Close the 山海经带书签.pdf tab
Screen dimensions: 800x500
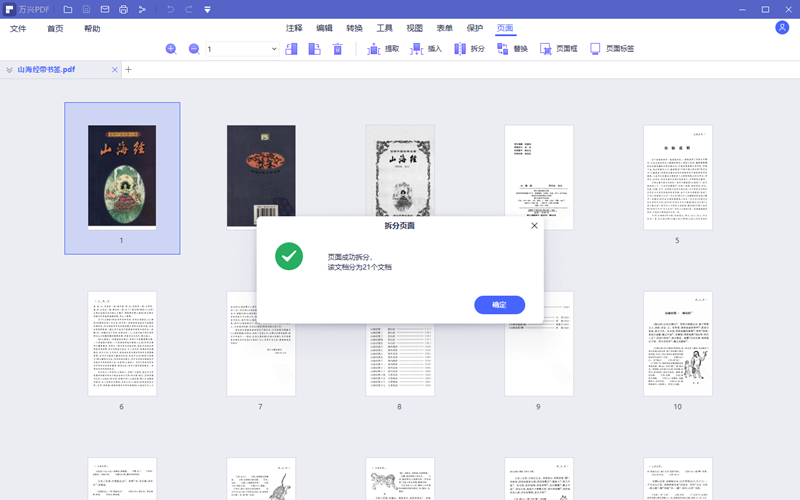click(x=115, y=70)
